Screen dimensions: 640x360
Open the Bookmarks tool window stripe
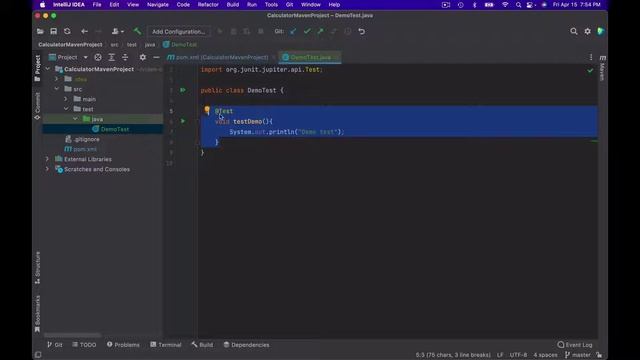click(38, 313)
